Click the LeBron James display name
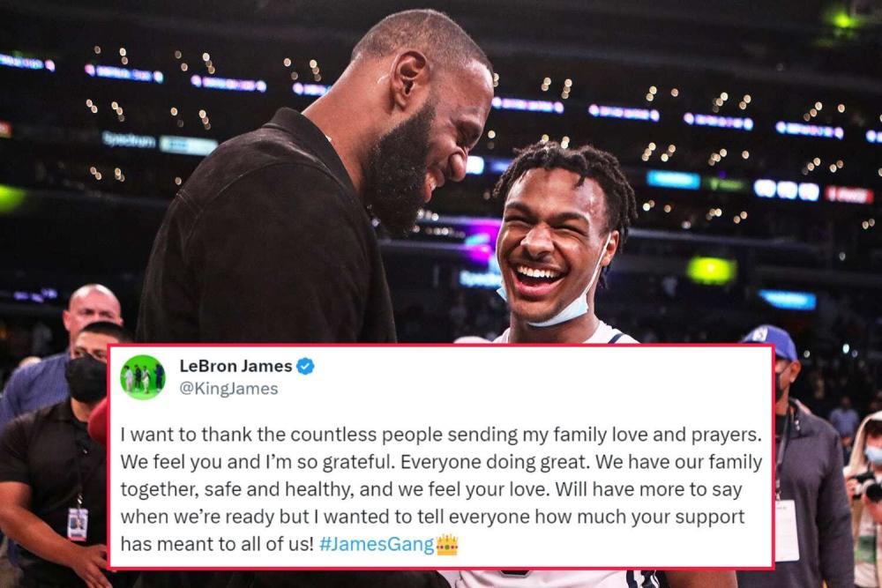The width and height of the screenshot is (882, 588). coord(235,366)
